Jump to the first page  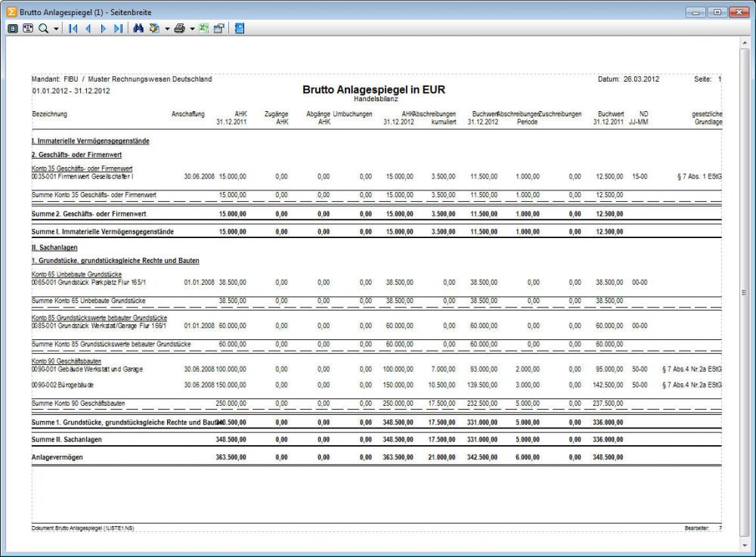[73, 29]
